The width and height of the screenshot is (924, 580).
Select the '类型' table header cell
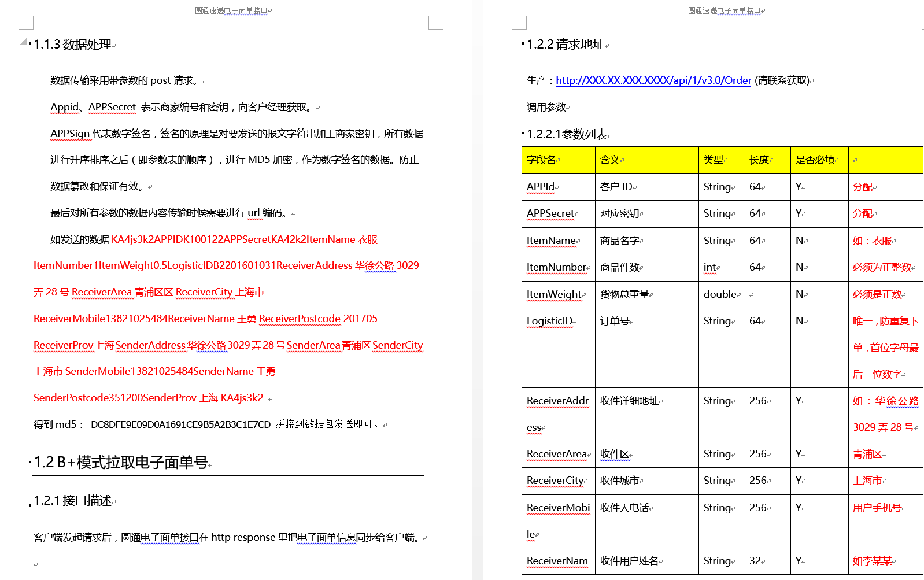tap(722, 160)
